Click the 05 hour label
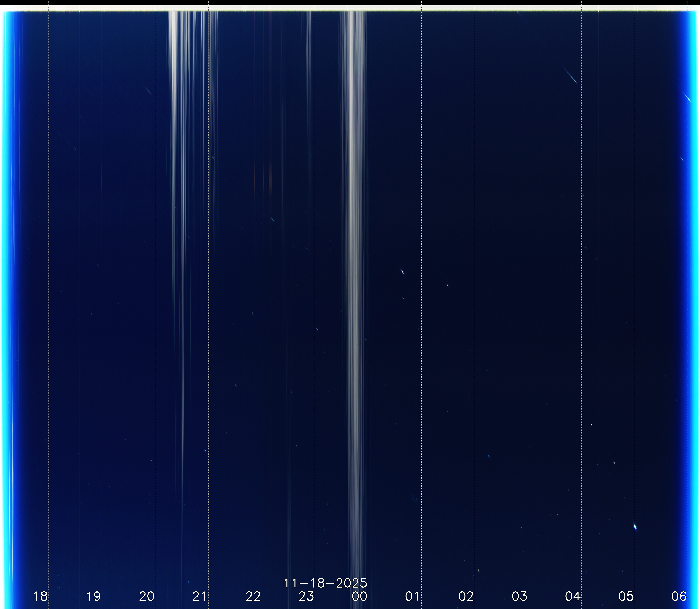 coord(626,596)
